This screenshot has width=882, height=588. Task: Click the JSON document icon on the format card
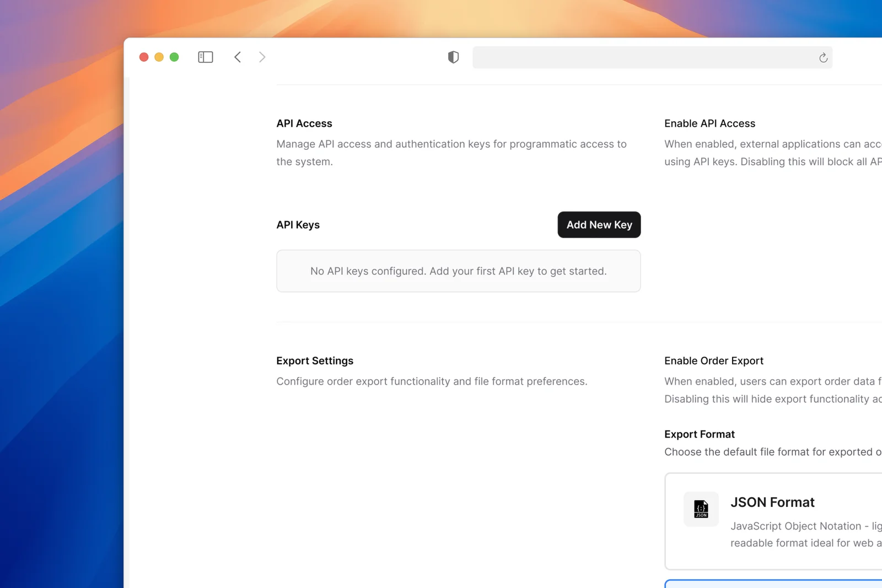pos(701,509)
